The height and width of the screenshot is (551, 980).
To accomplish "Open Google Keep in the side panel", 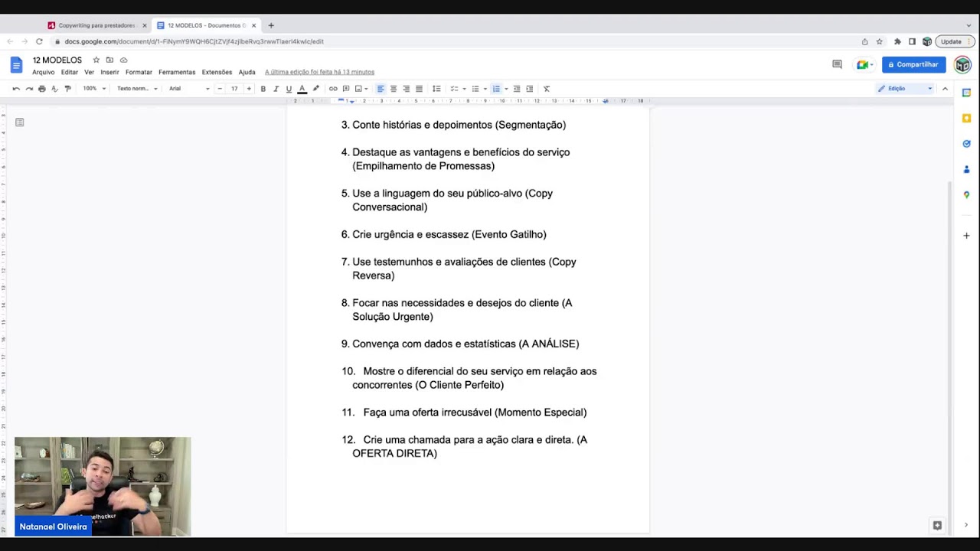I will [966, 119].
